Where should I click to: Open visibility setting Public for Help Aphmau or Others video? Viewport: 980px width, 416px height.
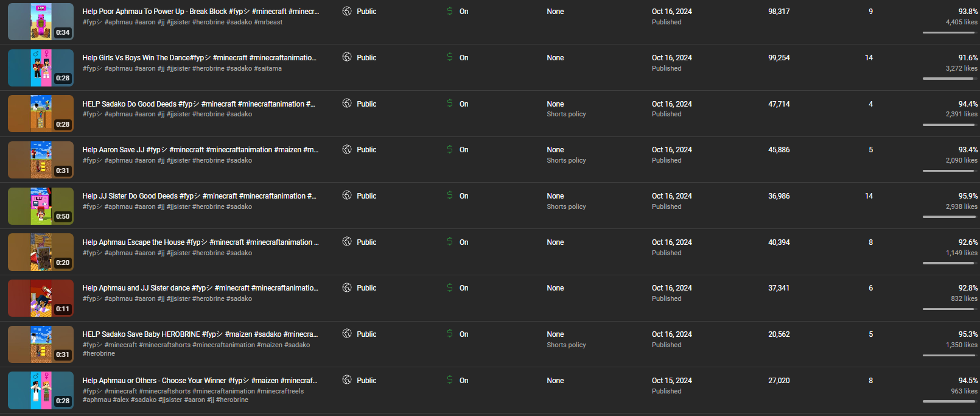[366, 381]
